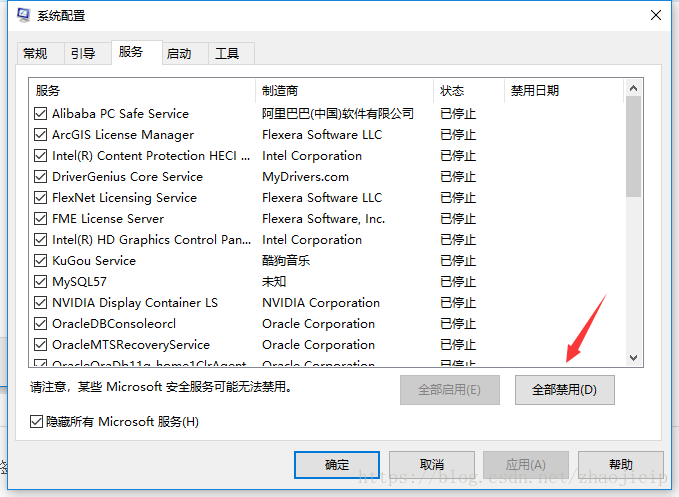Image resolution: width=679 pixels, height=497 pixels.
Task: Uncheck Intel(R) Content Protection HECI checkbox
Action: tap(40, 155)
